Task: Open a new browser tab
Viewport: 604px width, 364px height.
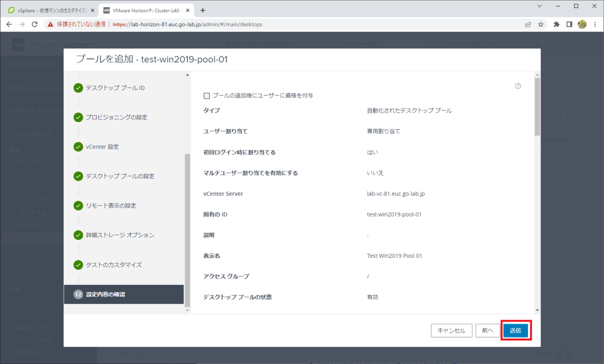Action: [203, 10]
